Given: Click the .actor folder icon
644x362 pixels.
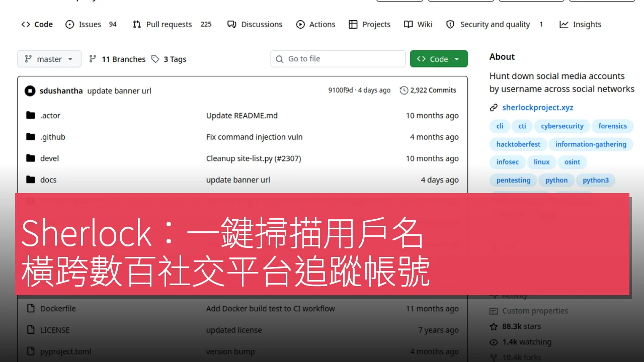Looking at the screenshot, I should [x=31, y=115].
